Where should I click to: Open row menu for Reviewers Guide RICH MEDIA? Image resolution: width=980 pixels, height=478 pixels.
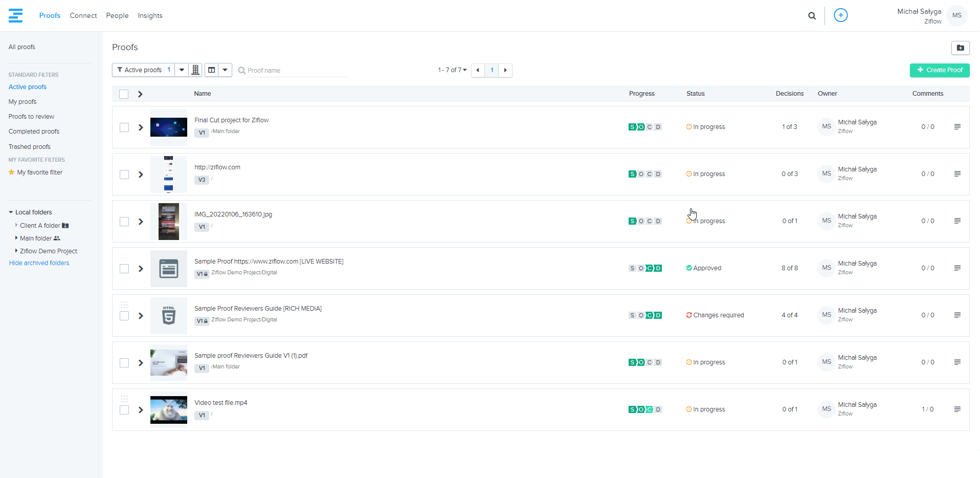click(x=957, y=315)
